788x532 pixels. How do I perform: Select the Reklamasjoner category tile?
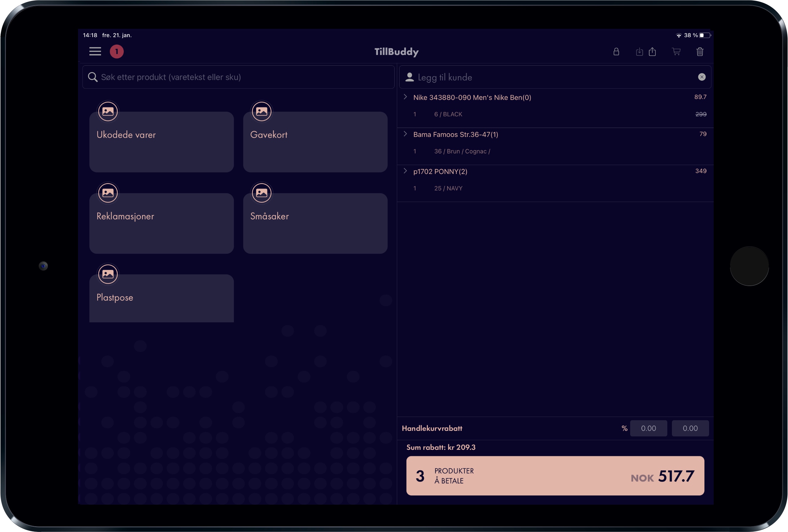tap(162, 223)
